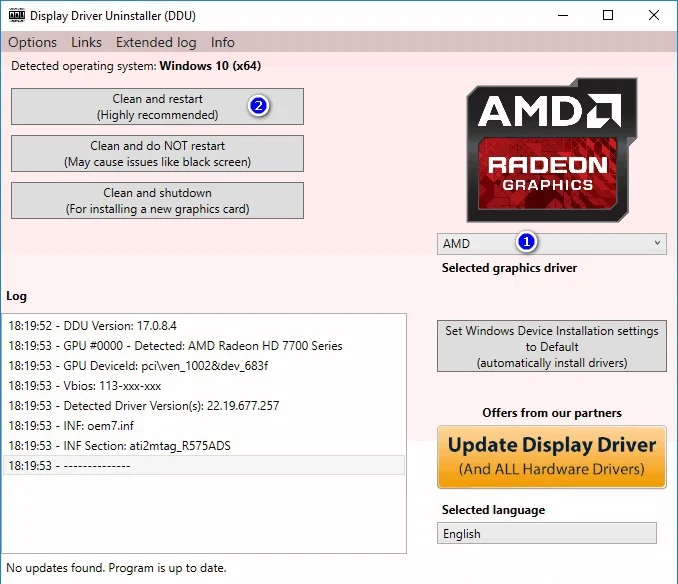This screenshot has width=678, height=584.
Task: Expand the AMD graphics driver dropdown
Action: coord(551,243)
